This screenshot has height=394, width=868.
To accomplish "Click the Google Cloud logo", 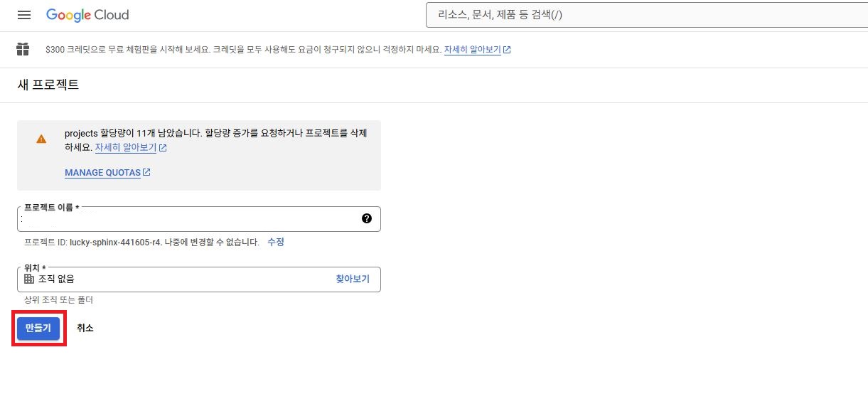I will click(87, 15).
